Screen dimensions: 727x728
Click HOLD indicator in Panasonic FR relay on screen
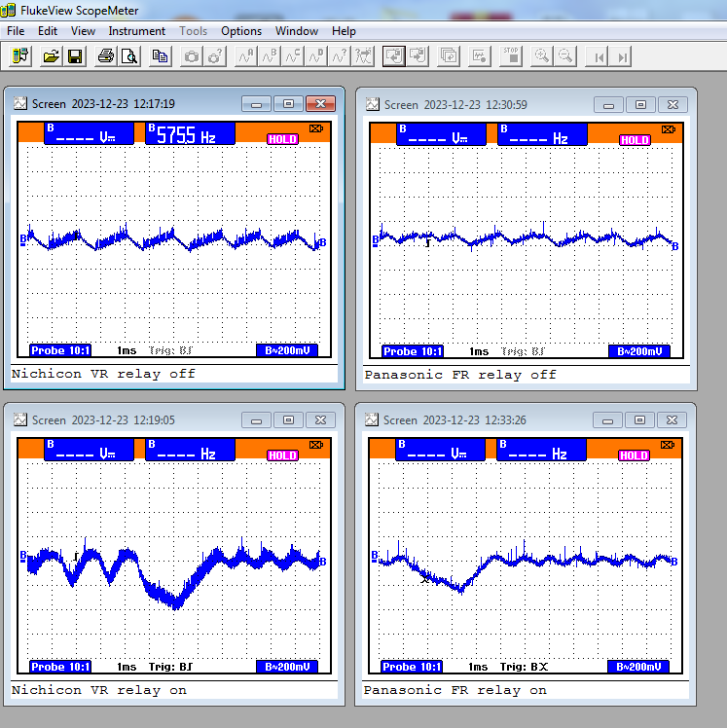[x=635, y=455]
